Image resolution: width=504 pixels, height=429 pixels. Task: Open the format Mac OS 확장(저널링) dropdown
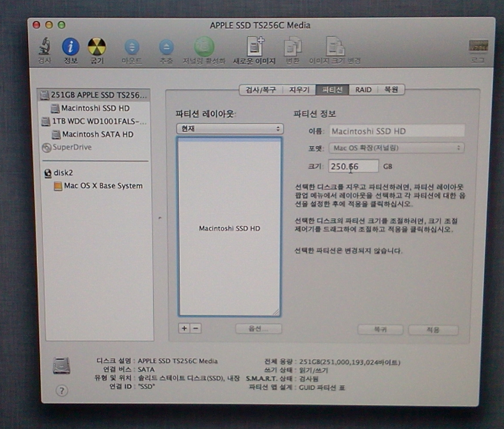[x=397, y=148]
